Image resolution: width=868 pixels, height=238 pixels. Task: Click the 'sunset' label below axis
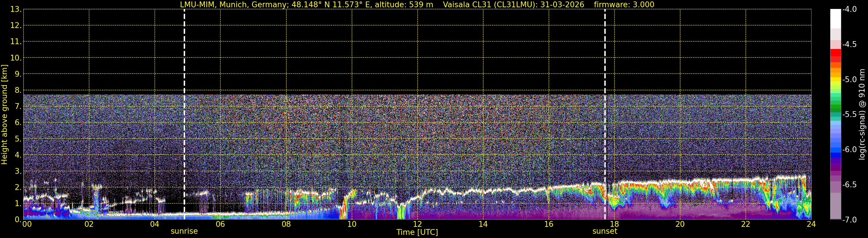click(605, 231)
